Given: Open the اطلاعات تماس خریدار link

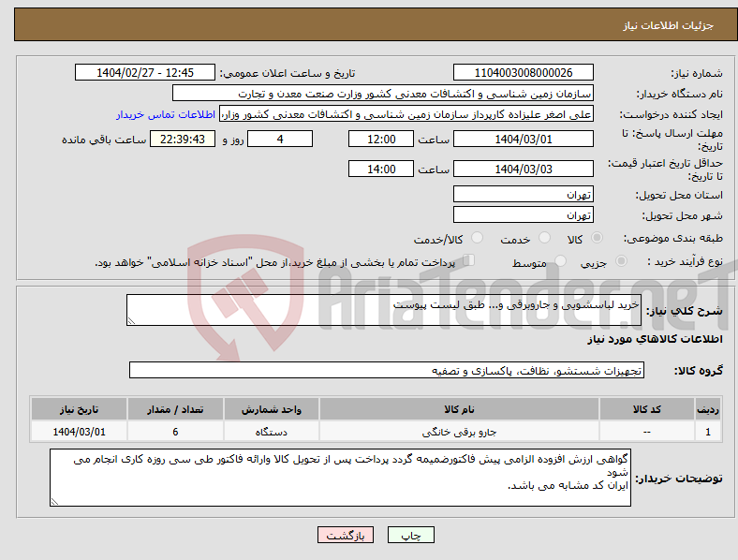Looking at the screenshot, I should (166, 114).
